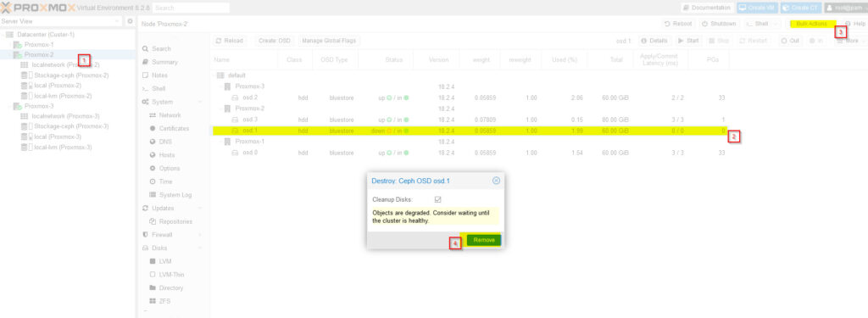This screenshot has height=318, width=868.
Task: Open the Server View dropdown
Action: (x=61, y=21)
